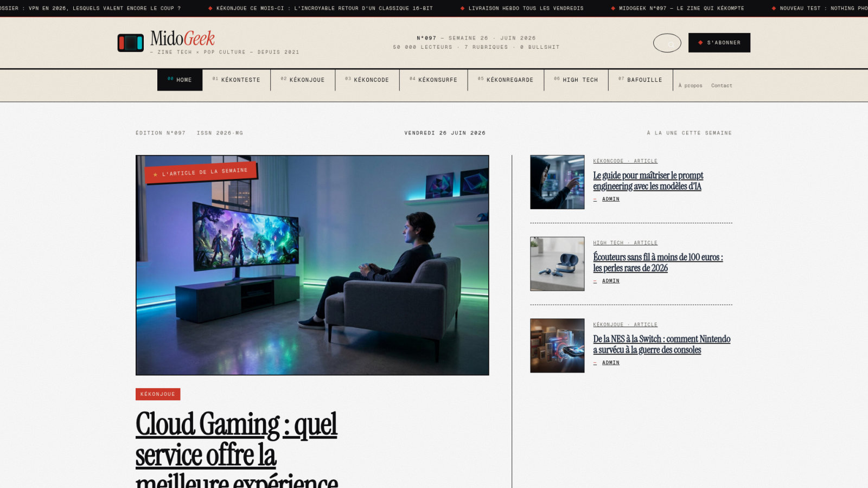Go to the Kékonjoue section
The image size is (868, 488).
[x=303, y=80]
